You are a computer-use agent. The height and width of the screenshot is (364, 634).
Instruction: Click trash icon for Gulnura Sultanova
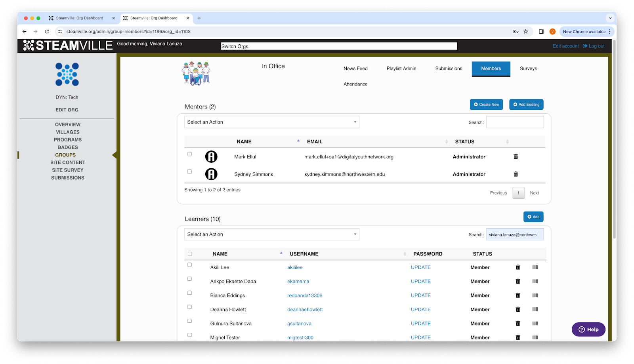[518, 324]
